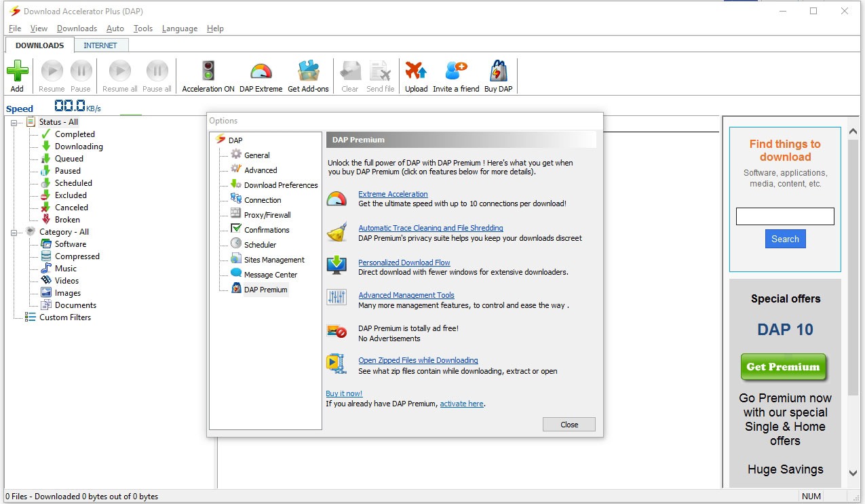Click Automatic Trace Cleaning and File Shredding link
Viewport: 865px width, 504px height.
click(431, 228)
